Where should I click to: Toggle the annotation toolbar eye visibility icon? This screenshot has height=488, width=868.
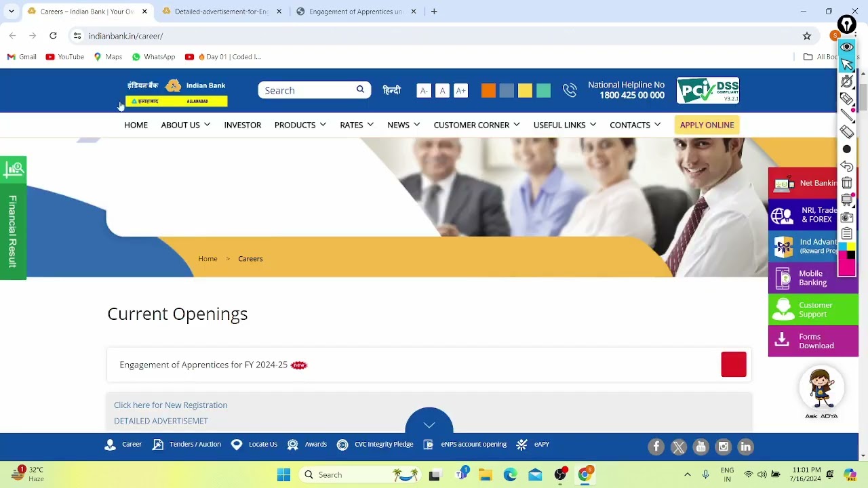point(847,47)
